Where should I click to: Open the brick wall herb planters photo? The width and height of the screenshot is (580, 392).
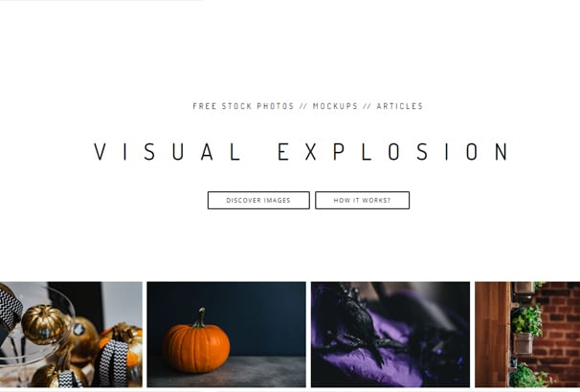point(527,335)
